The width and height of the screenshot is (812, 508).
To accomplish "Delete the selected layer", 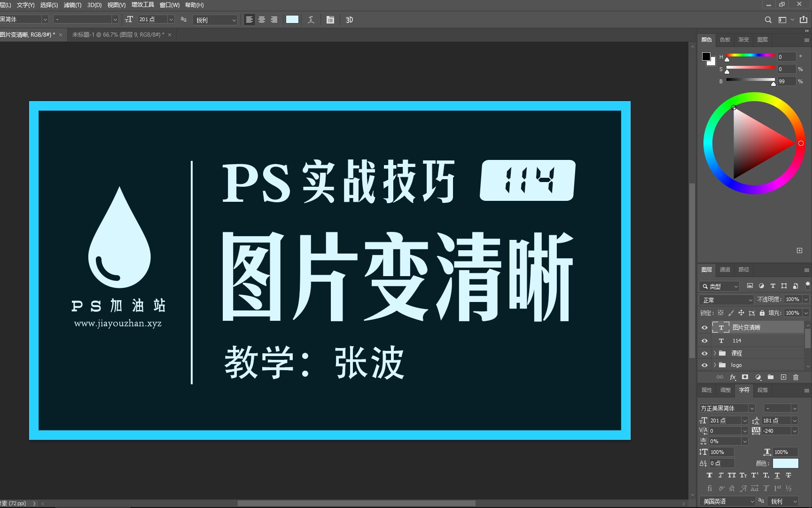I will 796,377.
